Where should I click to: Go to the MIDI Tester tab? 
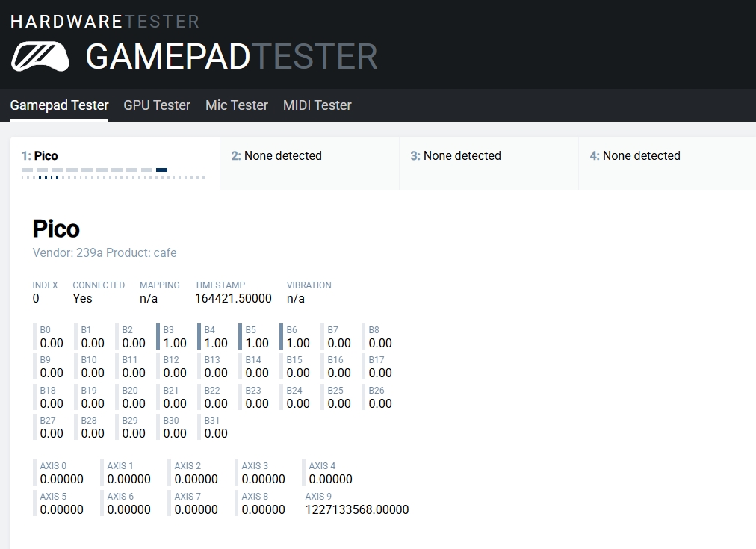[317, 105]
